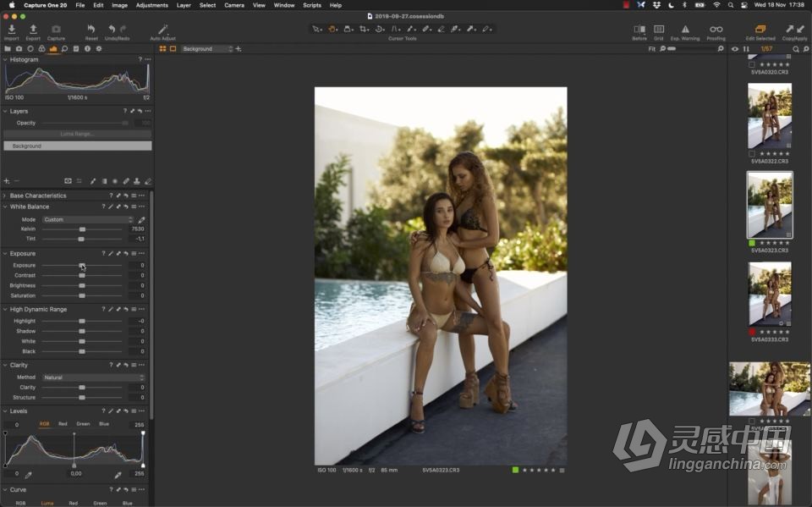Select the layer draw mask brush icon
This screenshot has width=812, height=507.
click(93, 181)
